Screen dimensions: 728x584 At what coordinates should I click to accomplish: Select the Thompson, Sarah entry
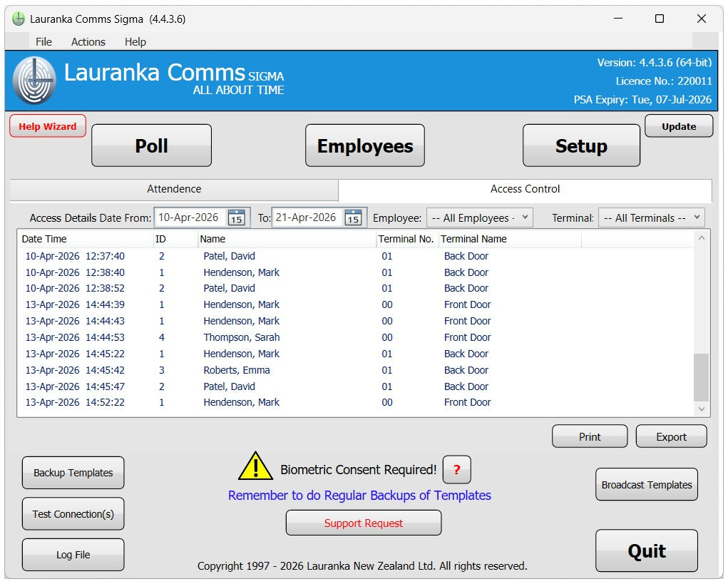[x=355, y=337]
